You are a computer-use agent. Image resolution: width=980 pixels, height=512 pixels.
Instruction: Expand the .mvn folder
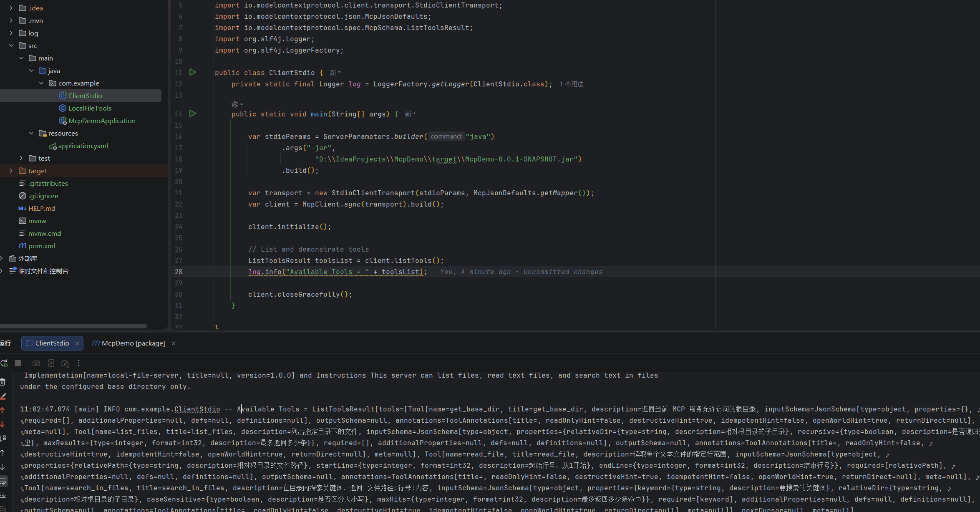[x=11, y=20]
